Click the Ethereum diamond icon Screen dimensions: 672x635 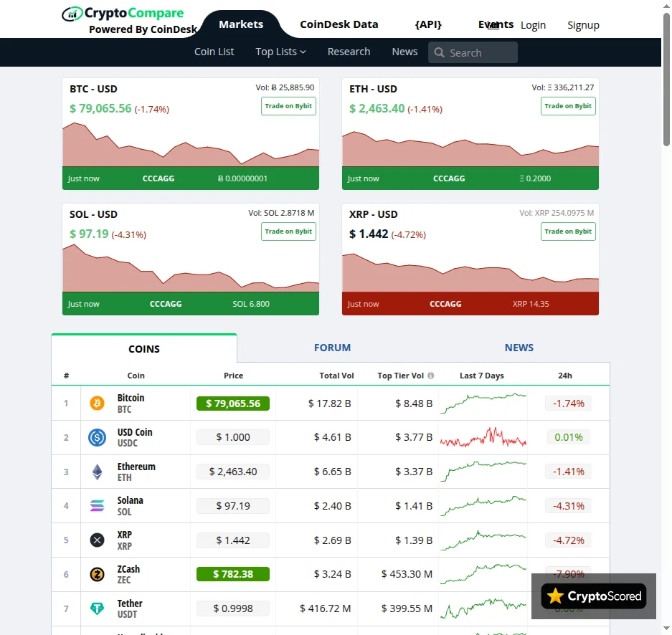click(98, 472)
